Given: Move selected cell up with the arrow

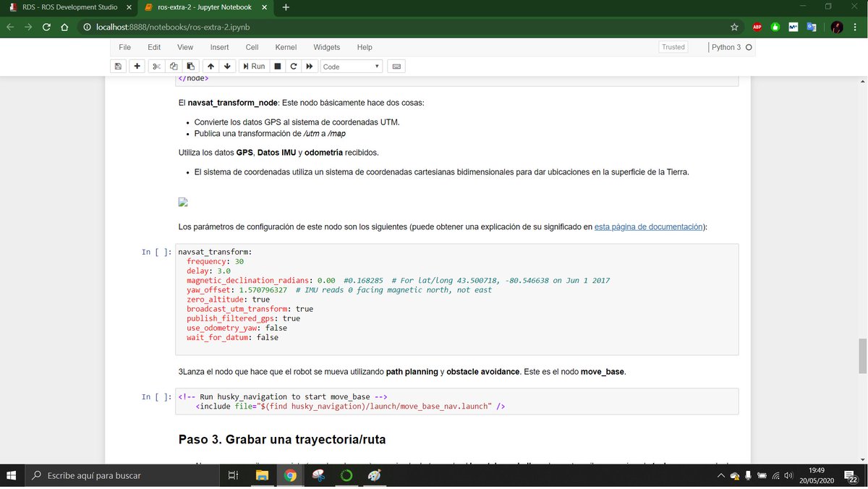Looking at the screenshot, I should (x=210, y=66).
